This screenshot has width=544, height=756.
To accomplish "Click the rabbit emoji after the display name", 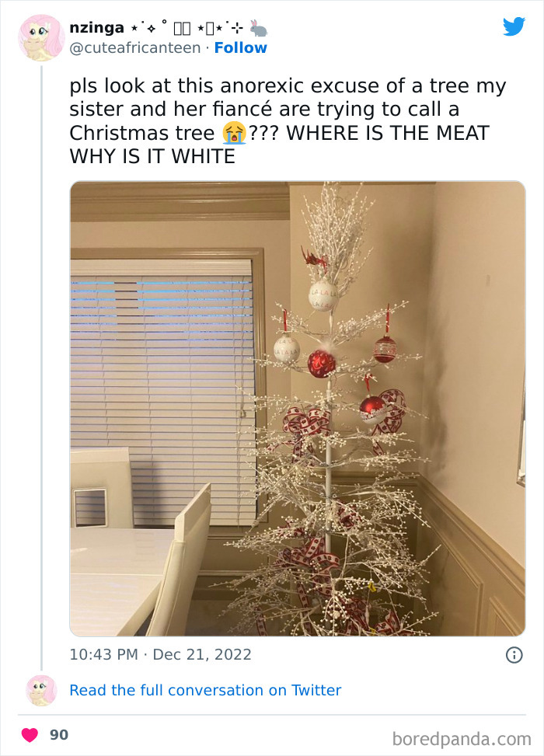I will click(x=259, y=28).
